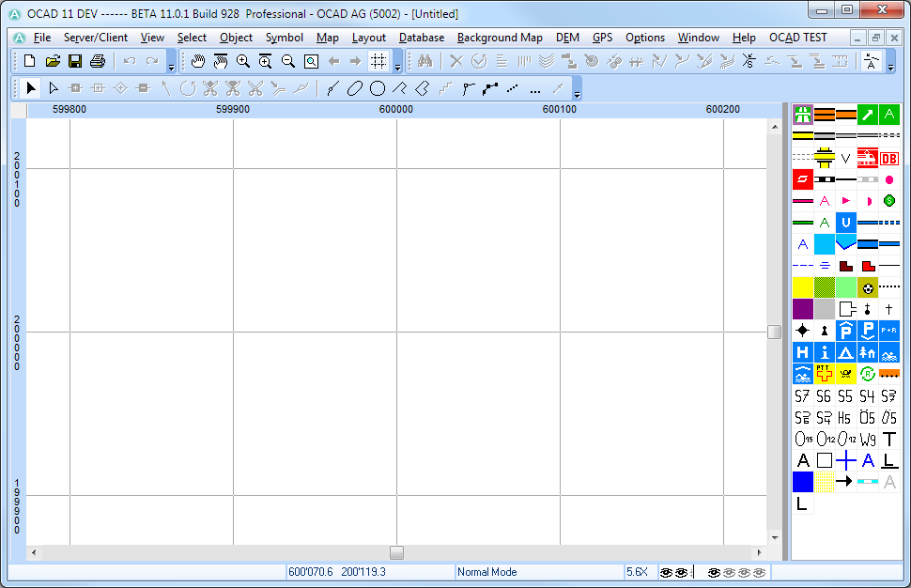Click the Print icon in toolbar
This screenshot has height=588, width=911.
coord(98,61)
